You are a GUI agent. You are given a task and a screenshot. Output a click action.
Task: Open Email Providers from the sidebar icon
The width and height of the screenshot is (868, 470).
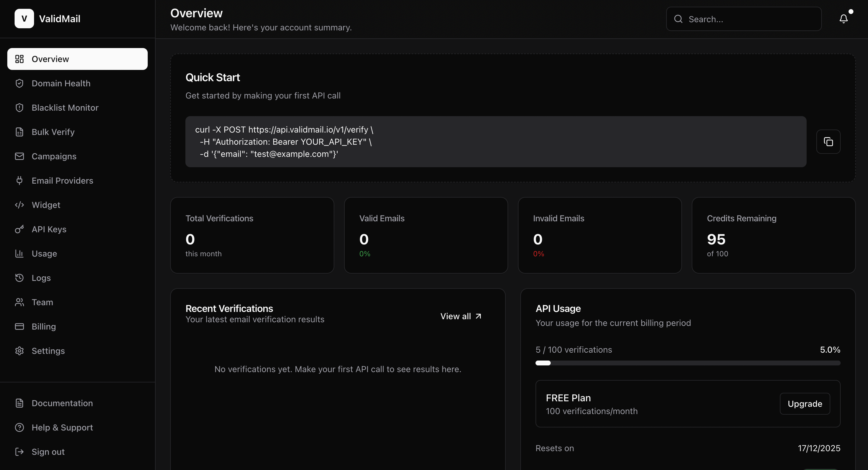coord(19,180)
